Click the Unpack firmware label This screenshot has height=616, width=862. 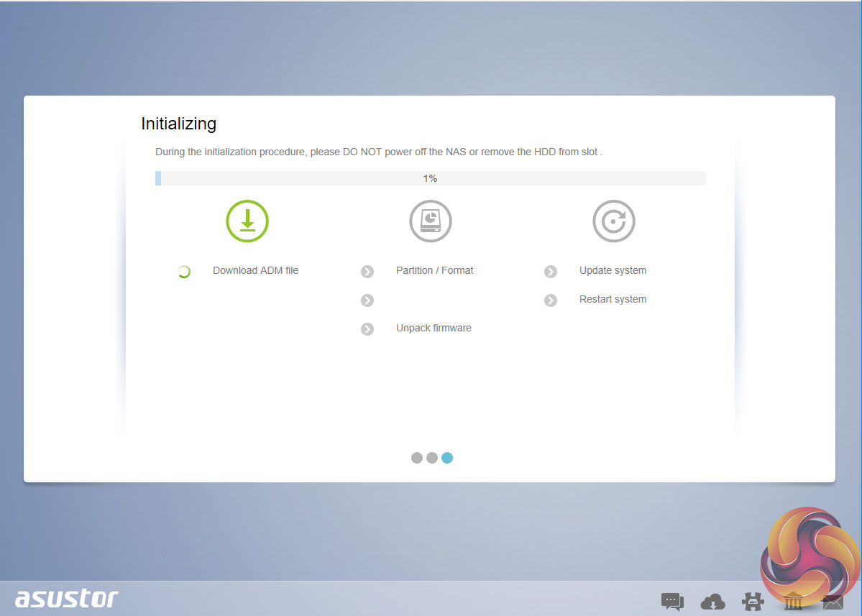434,328
